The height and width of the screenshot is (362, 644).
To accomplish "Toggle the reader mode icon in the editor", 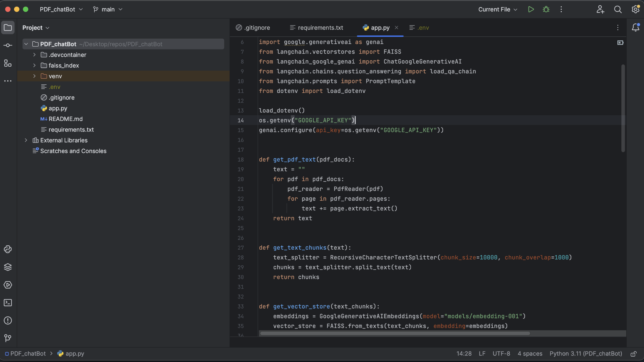I will tap(620, 43).
